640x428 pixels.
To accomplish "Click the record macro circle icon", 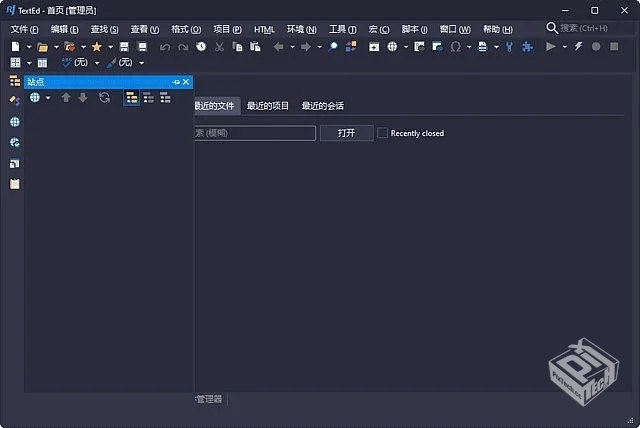I will [596, 47].
